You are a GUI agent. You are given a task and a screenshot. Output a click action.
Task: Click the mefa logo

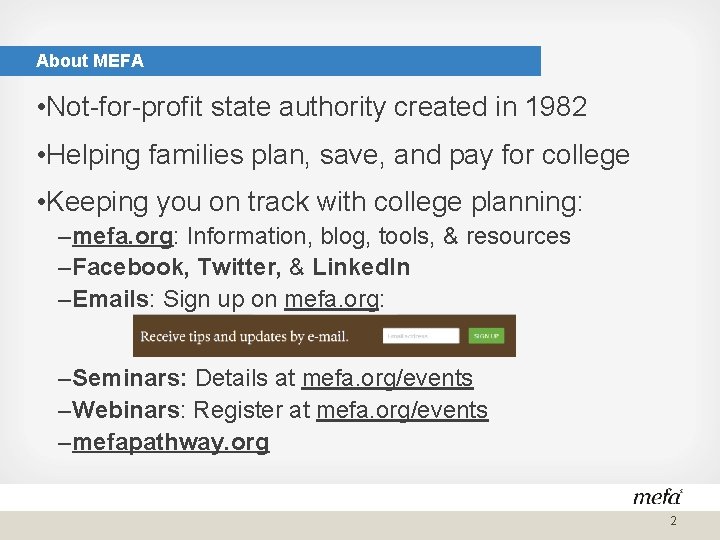point(656,496)
